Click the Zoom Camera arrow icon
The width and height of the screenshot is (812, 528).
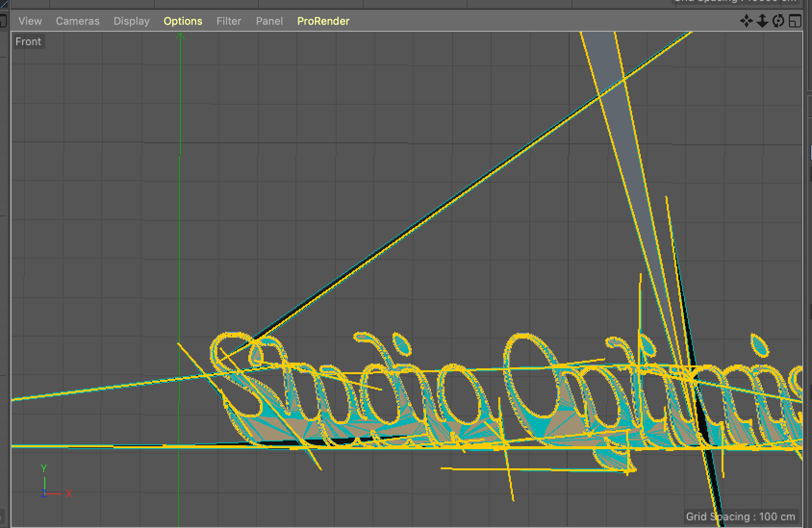pos(762,21)
